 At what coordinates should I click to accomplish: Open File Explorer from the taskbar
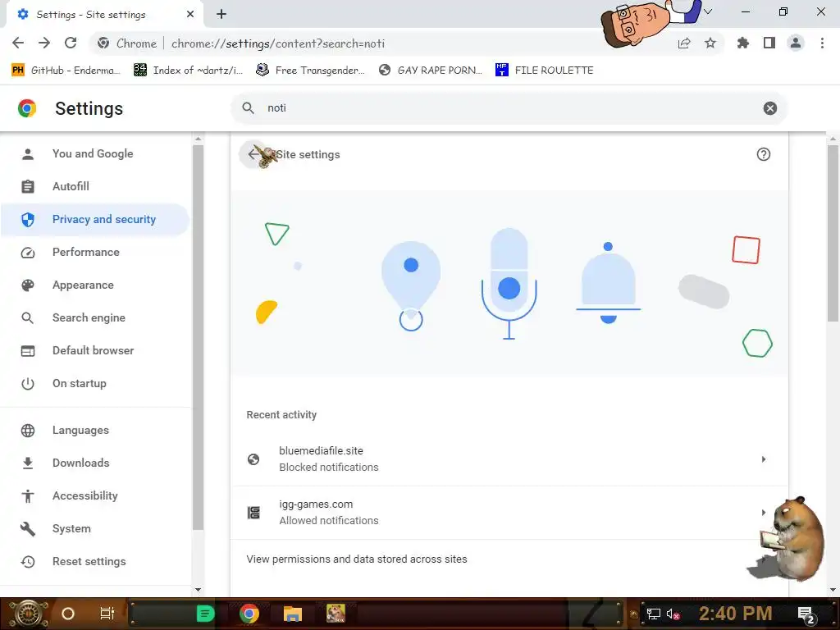(x=293, y=614)
